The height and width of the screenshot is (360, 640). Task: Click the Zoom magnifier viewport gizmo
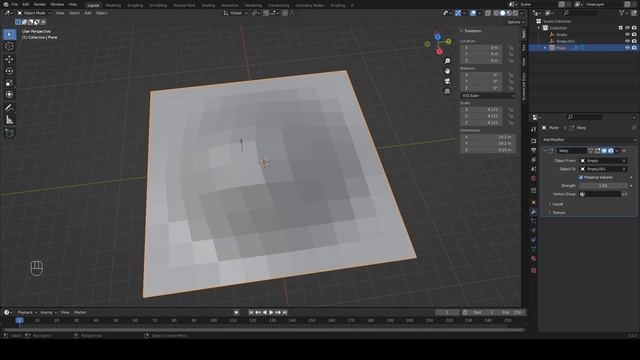tap(447, 61)
